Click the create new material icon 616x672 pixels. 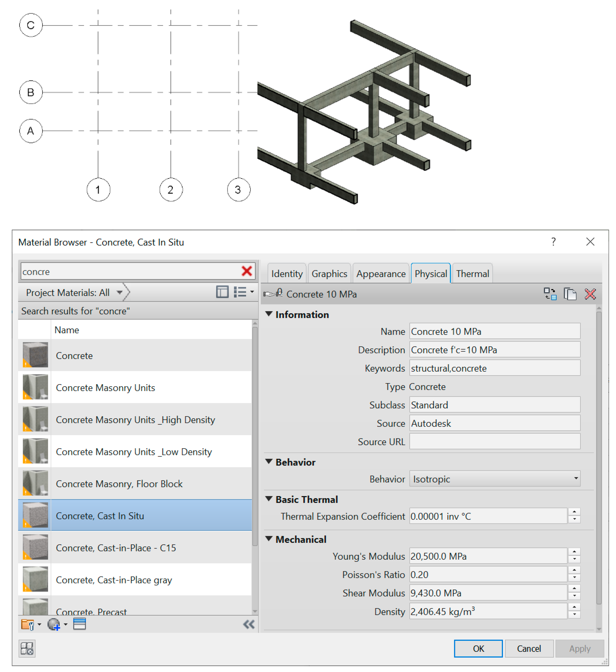pyautogui.click(x=54, y=624)
